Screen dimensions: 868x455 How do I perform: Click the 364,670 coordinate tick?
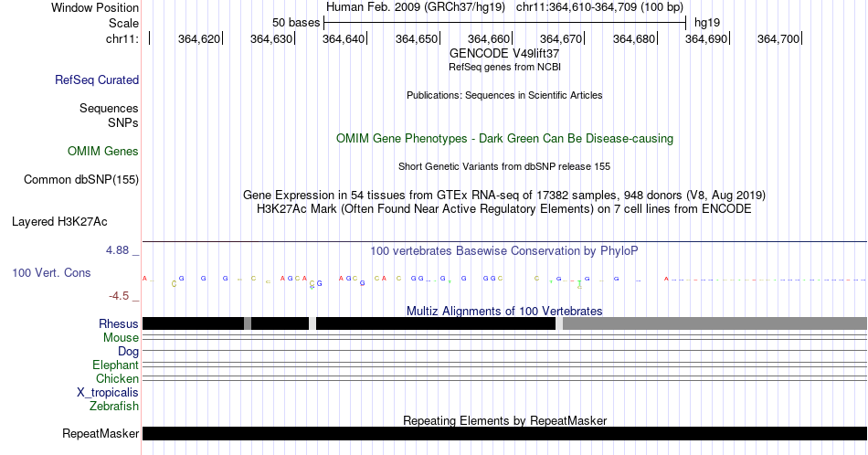point(562,38)
